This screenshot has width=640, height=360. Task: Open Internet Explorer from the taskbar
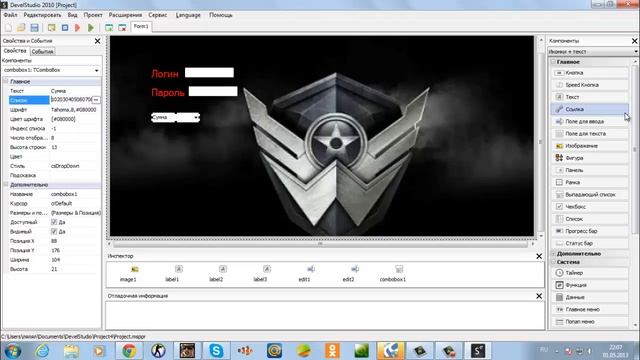pyautogui.click(x=42, y=350)
